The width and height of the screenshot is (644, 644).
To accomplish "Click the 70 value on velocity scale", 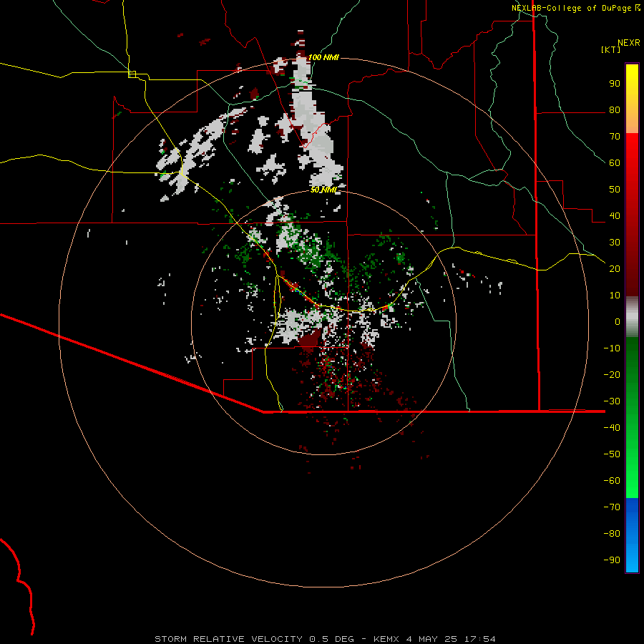I will click(x=615, y=137).
